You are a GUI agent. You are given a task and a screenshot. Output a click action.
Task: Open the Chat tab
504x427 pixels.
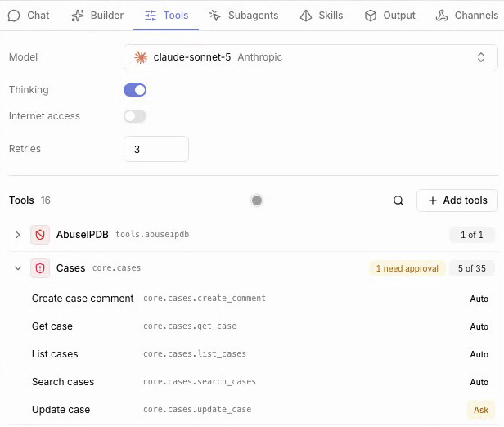point(29,16)
